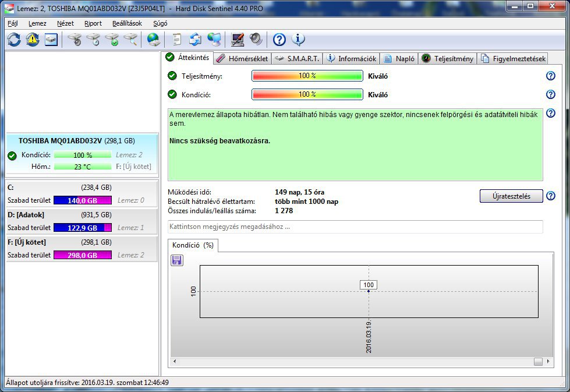Select the Kondíció (%) chart tab
Viewport: 570px width, 392px height.
pyautogui.click(x=193, y=245)
